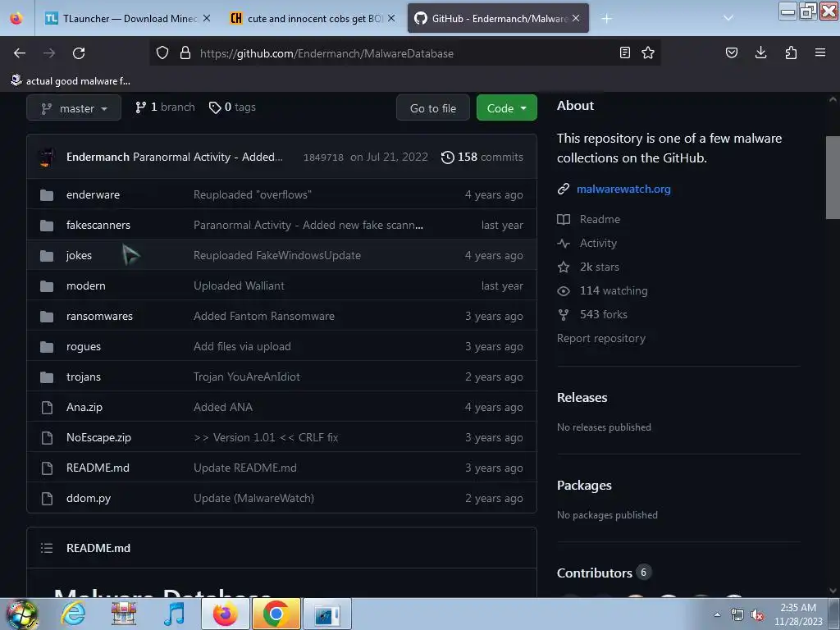Click the network tray icon
840x630 pixels.
(737, 615)
